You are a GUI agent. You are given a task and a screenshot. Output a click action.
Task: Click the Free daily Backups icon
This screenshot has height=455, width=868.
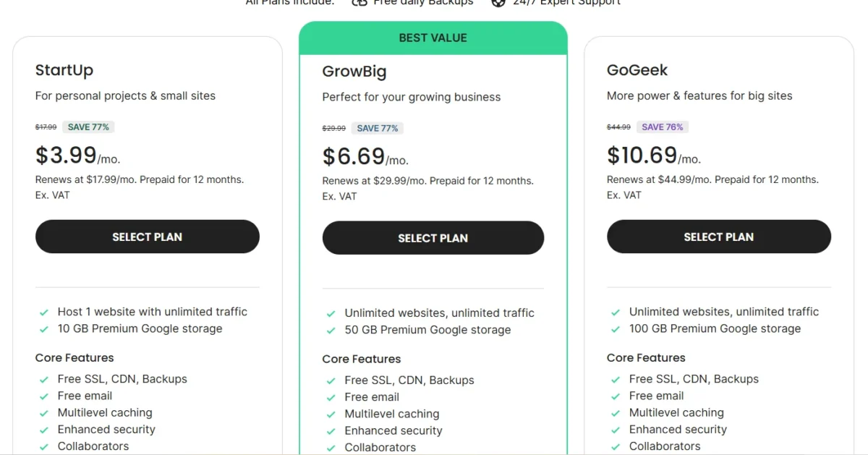pyautogui.click(x=361, y=3)
